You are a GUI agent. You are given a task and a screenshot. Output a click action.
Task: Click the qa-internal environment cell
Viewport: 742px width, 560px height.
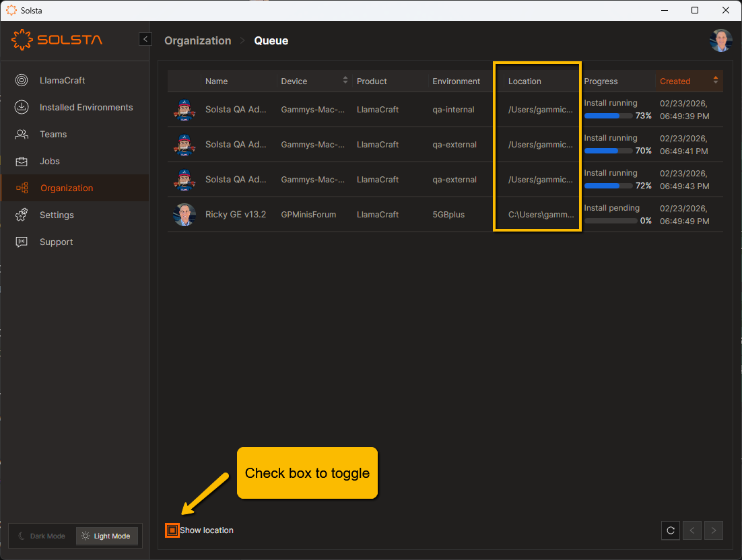[453, 110]
